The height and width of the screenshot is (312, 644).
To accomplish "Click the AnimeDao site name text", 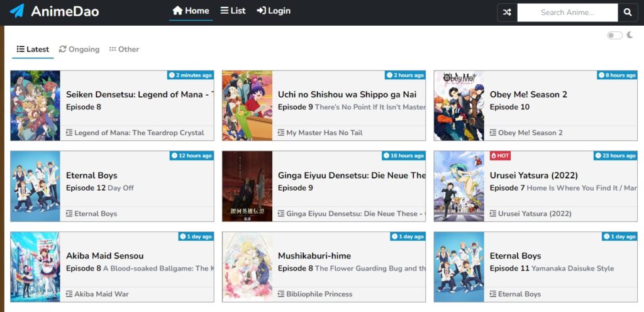I will [x=65, y=11].
